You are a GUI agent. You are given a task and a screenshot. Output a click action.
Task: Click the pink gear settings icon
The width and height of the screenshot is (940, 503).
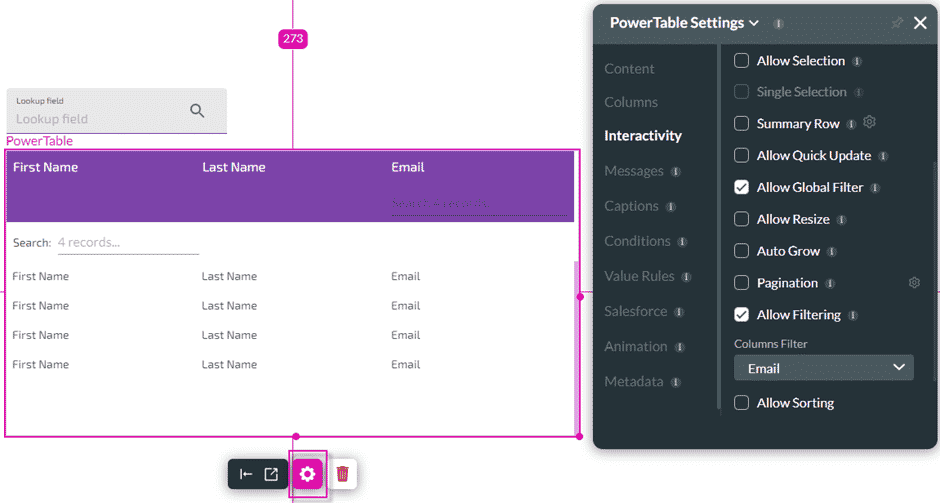(307, 474)
